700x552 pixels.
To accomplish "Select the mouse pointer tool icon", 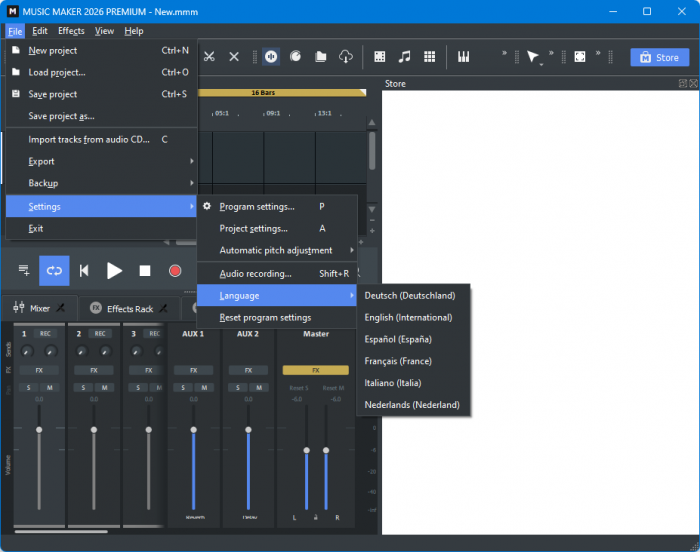I will click(x=533, y=57).
